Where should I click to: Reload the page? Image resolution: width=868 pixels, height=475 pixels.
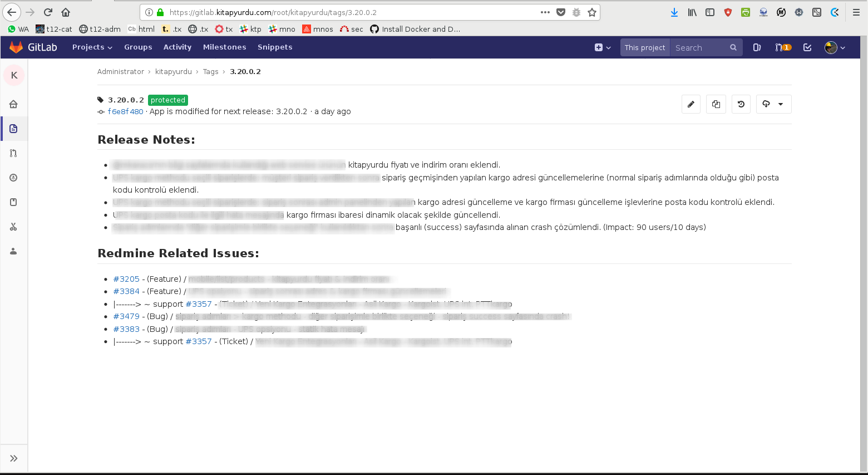point(48,12)
